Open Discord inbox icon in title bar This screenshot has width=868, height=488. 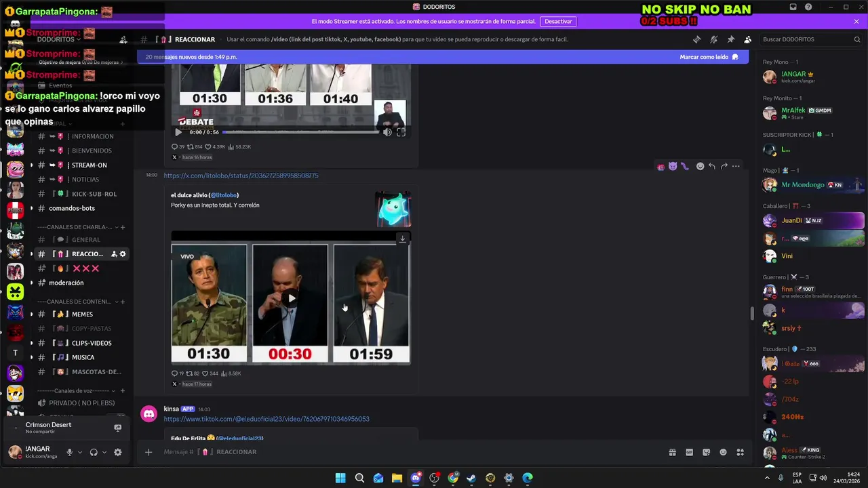click(x=793, y=7)
